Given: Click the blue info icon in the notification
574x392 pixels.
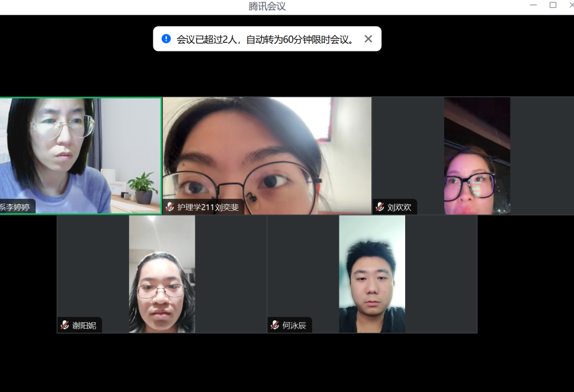Looking at the screenshot, I should pos(166,39).
